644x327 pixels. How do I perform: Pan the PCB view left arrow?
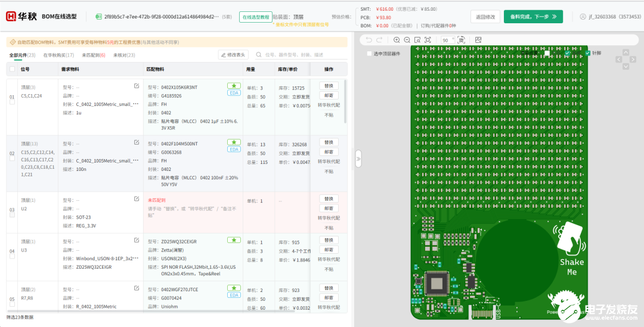(618, 60)
